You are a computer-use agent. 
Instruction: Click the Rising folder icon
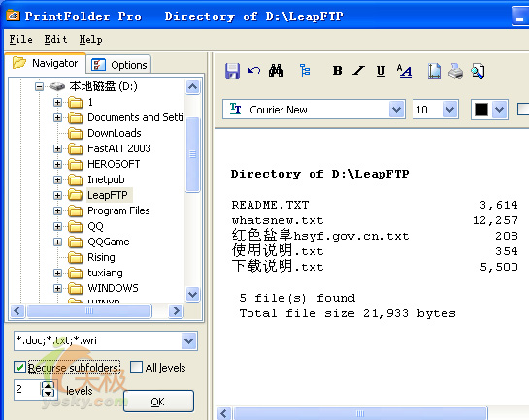coord(76,257)
